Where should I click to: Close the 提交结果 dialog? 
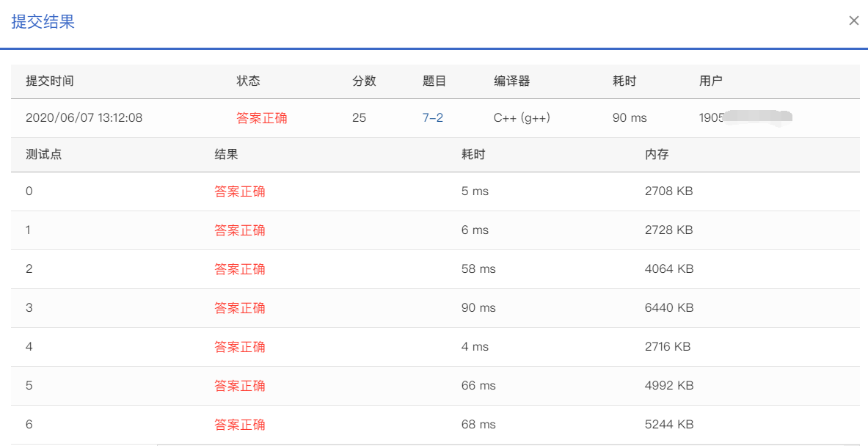[x=853, y=21]
